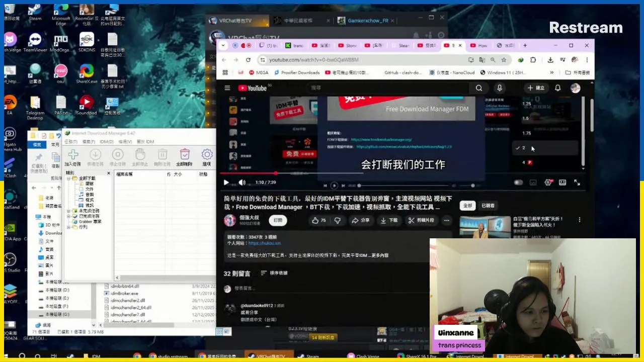This screenshot has width=644, height=362.
Task: Click the Clip scissors button
Action: coord(421,220)
